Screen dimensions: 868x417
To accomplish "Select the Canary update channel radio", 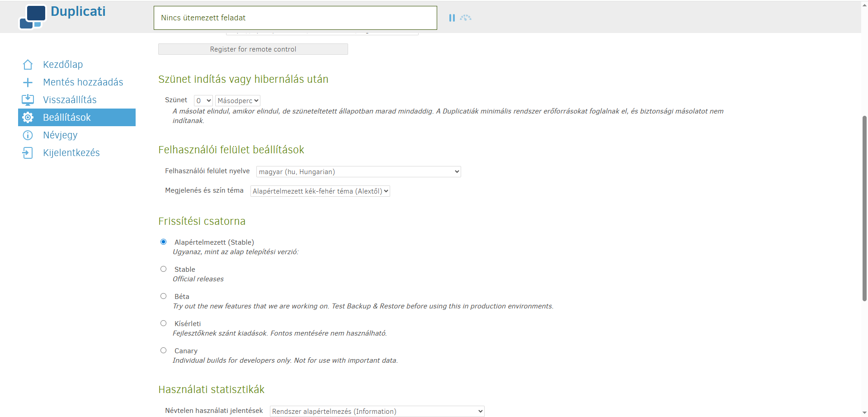I will point(164,351).
